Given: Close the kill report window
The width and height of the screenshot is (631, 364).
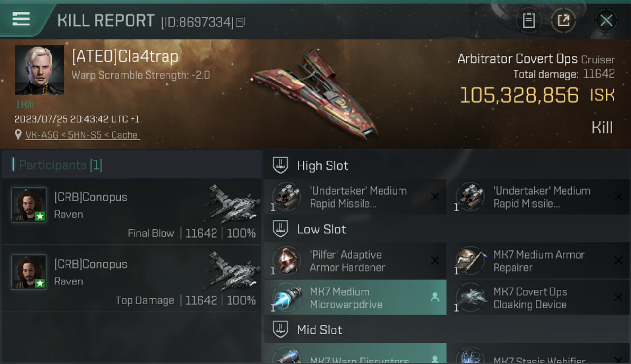Looking at the screenshot, I should (606, 20).
